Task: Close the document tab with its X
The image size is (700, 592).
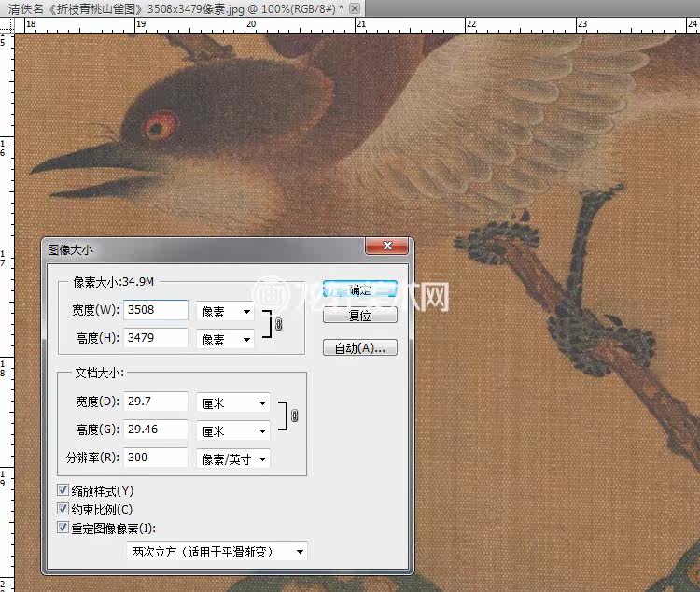Action: pyautogui.click(x=355, y=8)
